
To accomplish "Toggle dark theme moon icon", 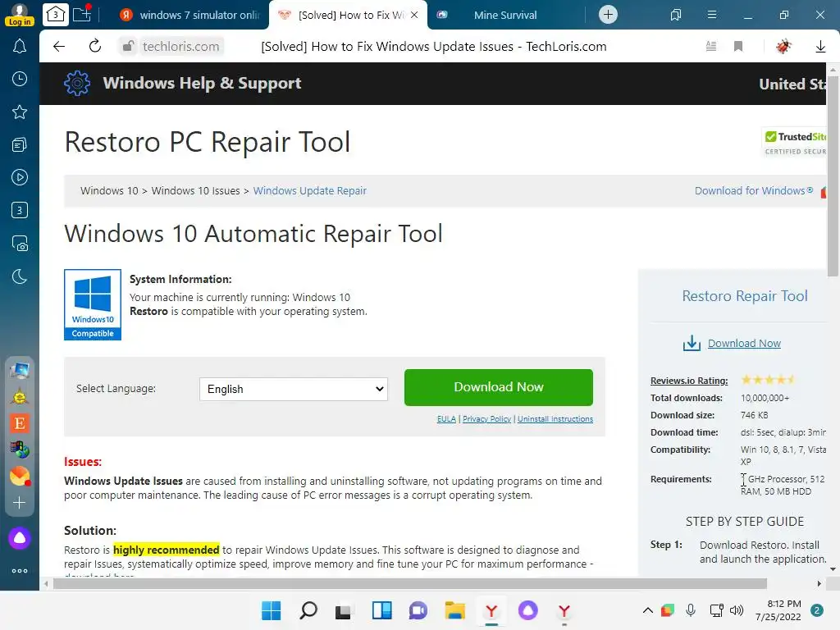I will click(20, 276).
